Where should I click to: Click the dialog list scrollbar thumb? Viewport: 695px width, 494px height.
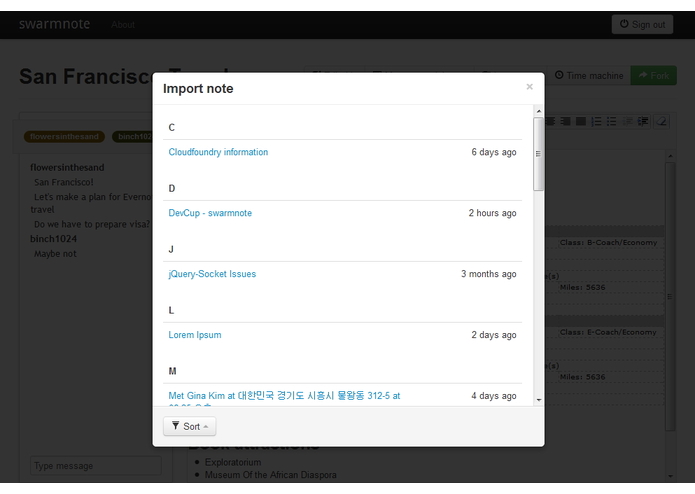pos(539,154)
